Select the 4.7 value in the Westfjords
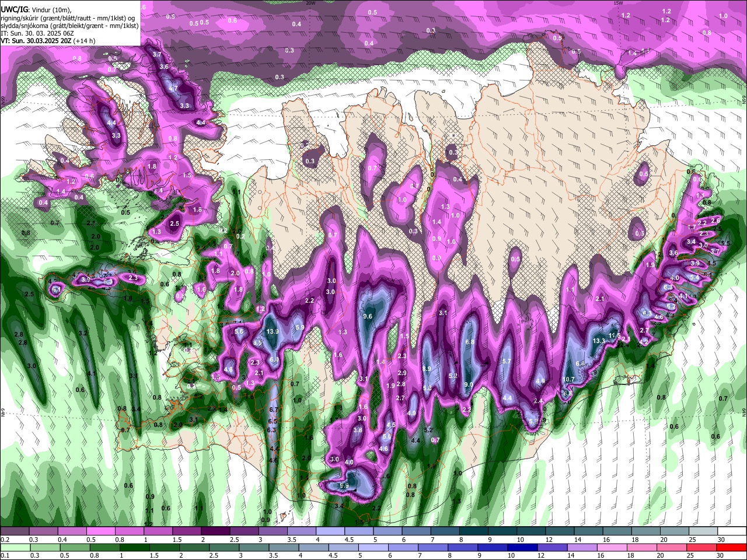The image size is (747, 560). [x=173, y=88]
